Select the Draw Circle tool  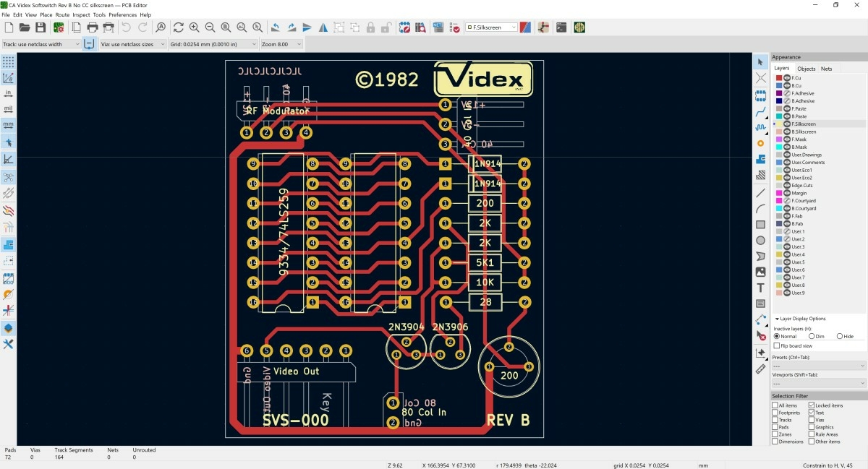tap(761, 241)
